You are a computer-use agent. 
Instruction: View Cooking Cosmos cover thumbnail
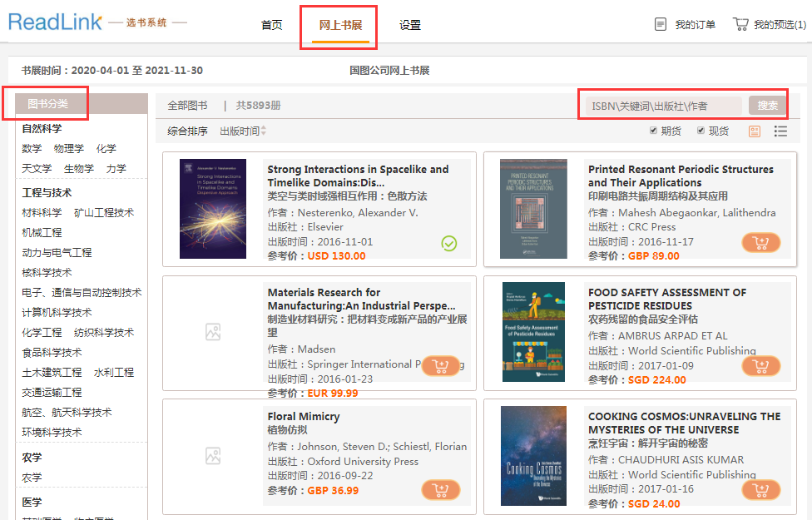point(533,456)
